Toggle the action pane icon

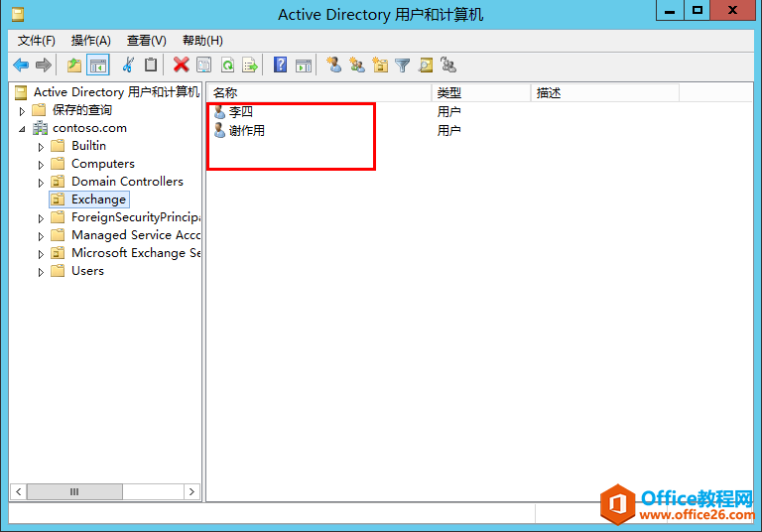304,65
